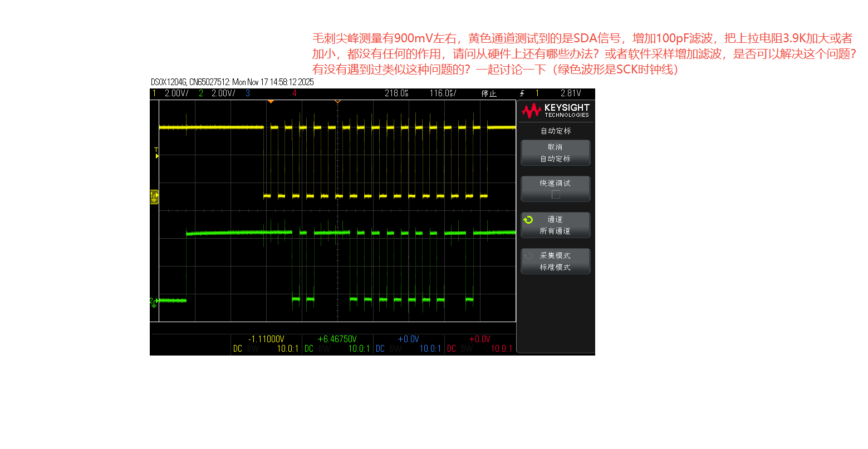Screen dimensions: 868x449
Task: Click the green rotate icon beside 通道
Action: [528, 220]
